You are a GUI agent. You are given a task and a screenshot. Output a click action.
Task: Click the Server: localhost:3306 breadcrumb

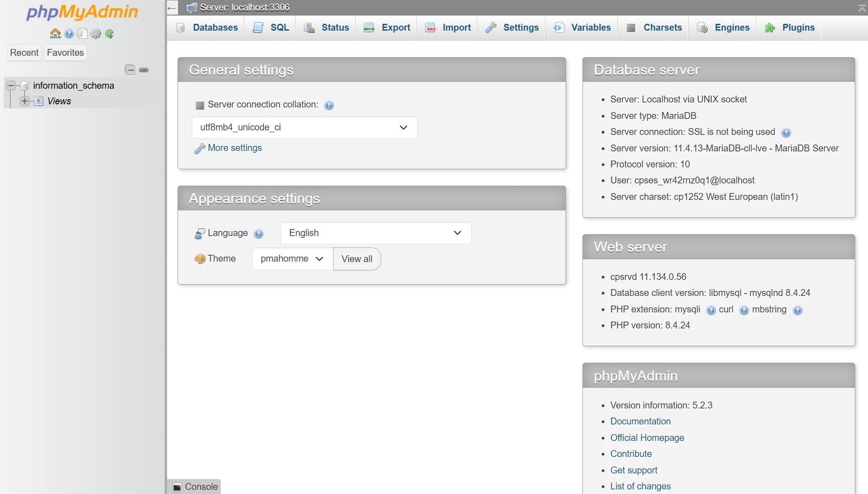245,7
